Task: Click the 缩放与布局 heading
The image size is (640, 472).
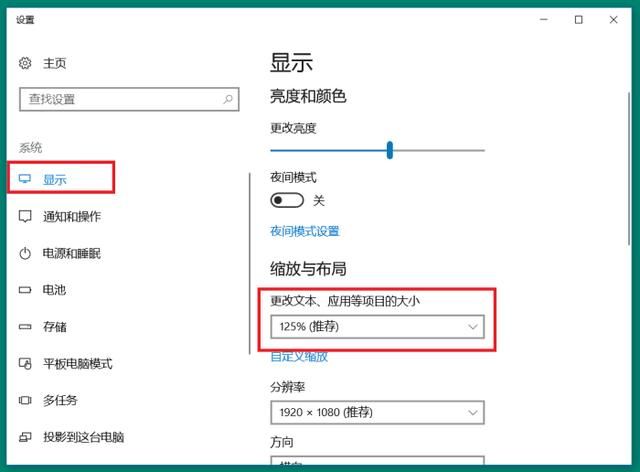Action: (x=308, y=269)
